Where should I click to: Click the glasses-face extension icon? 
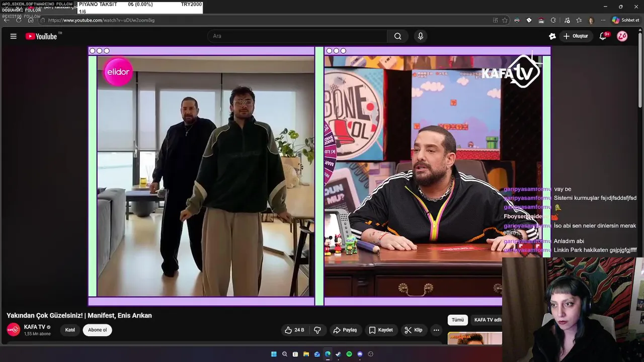517,20
